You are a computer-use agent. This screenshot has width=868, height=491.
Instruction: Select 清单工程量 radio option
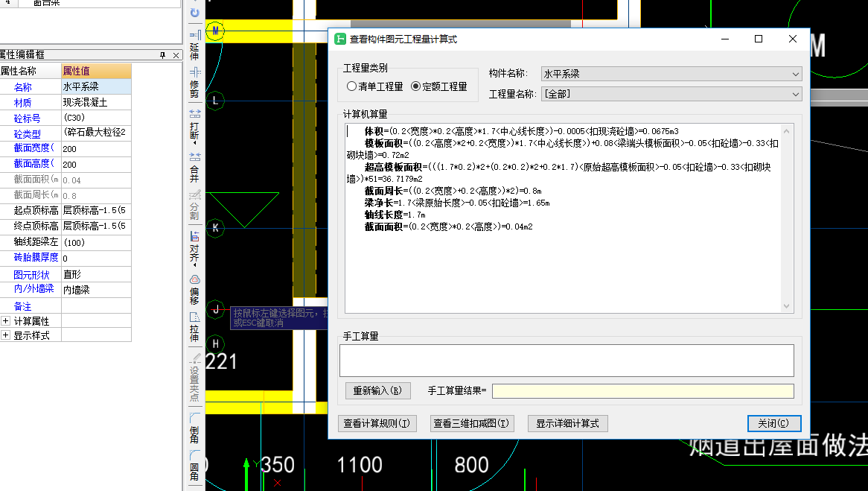374,86
